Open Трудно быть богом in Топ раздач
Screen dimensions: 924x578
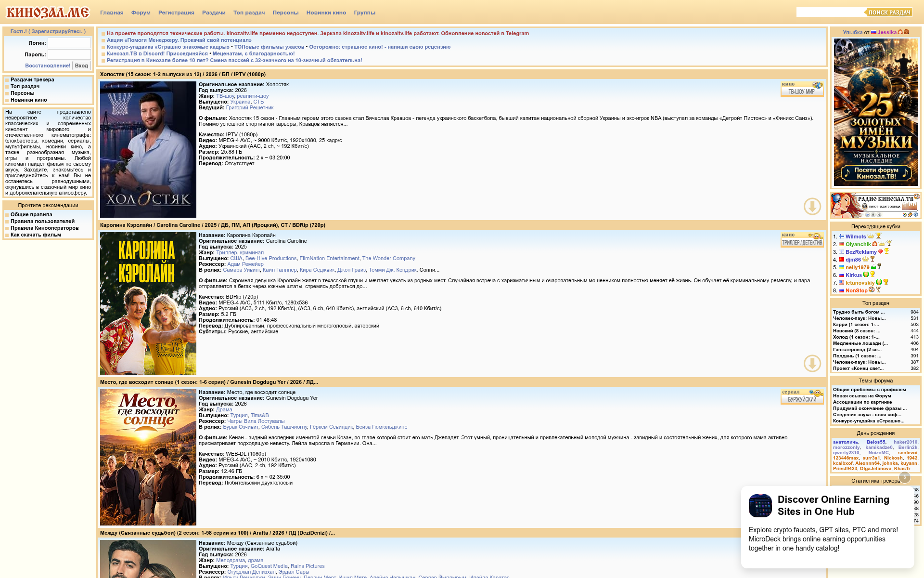[859, 312]
